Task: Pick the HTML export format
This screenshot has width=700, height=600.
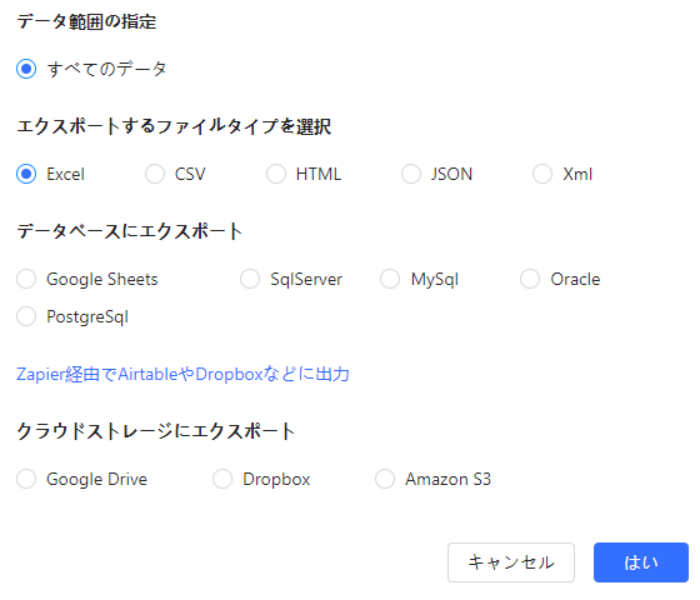Action: pos(276,174)
